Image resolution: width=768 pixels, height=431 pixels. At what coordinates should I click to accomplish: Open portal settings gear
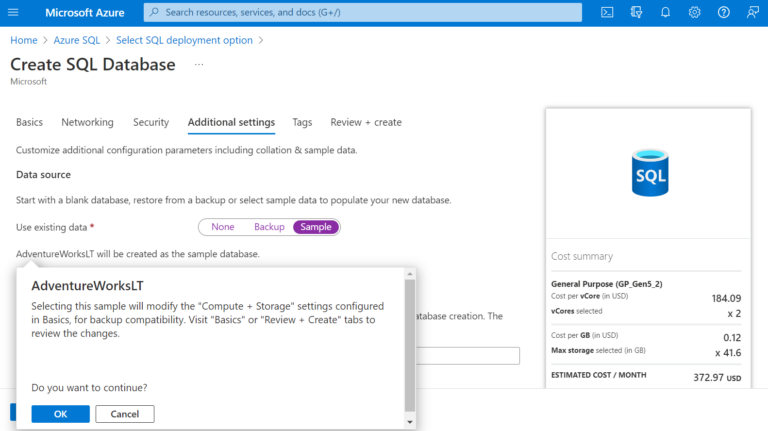click(x=694, y=12)
